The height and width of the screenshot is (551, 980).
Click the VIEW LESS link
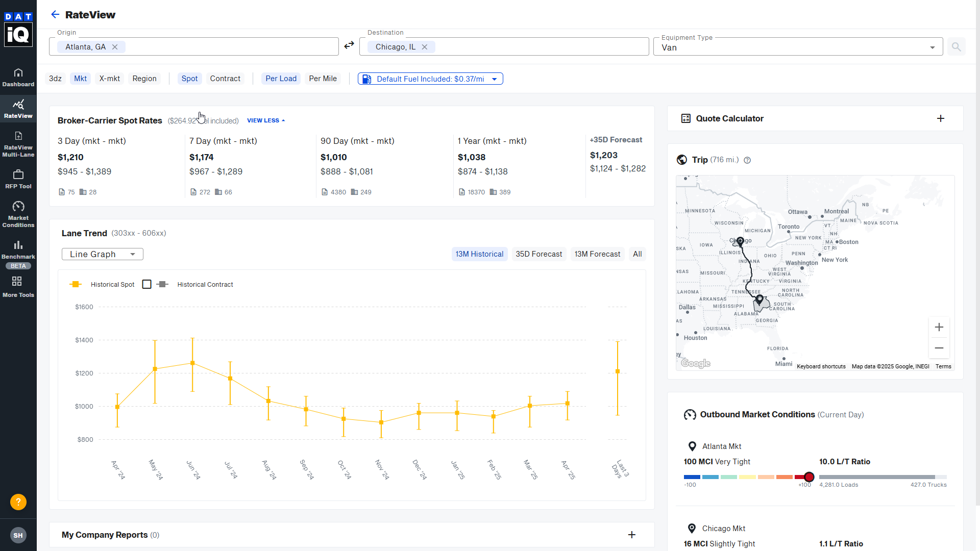(x=265, y=120)
